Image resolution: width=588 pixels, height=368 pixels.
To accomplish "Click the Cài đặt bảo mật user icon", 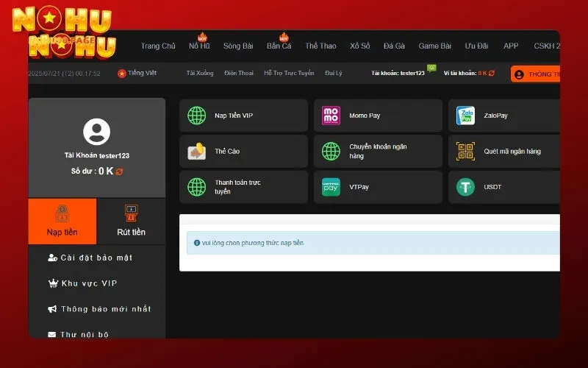I will (x=52, y=258).
